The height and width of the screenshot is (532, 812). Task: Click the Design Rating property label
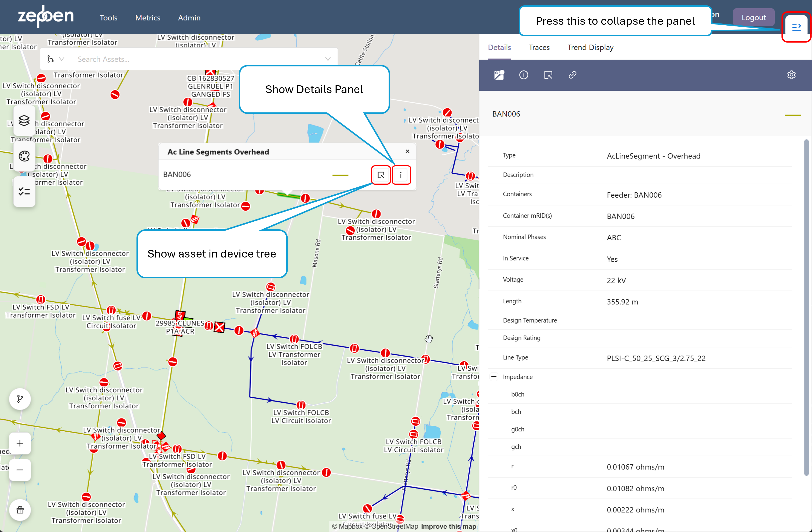[522, 338]
